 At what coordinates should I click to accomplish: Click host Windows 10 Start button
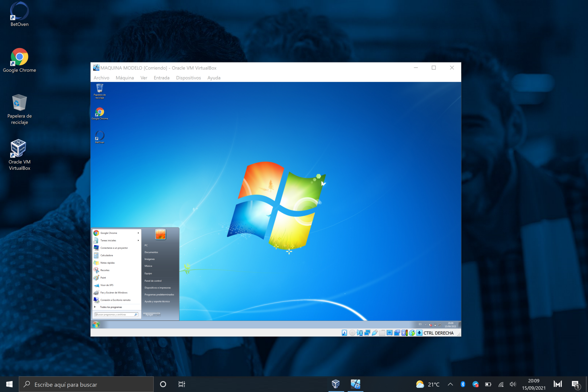pyautogui.click(x=9, y=384)
